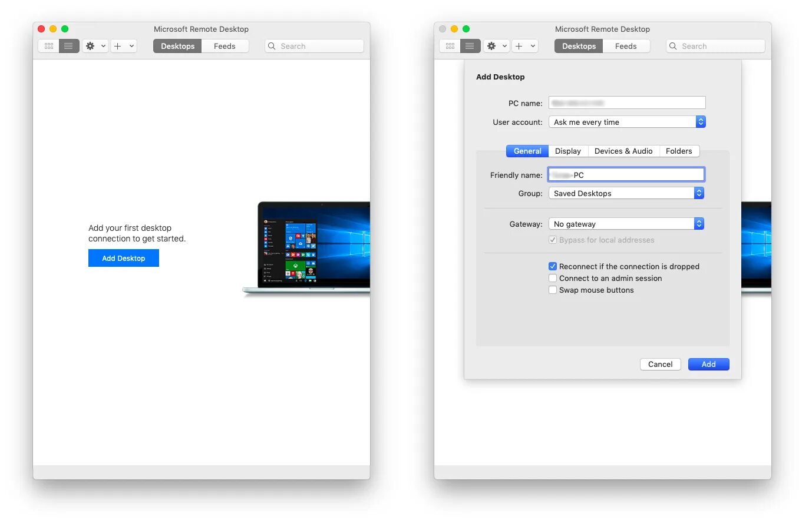The image size is (812, 523).
Task: Open the User account dropdown
Action: click(627, 122)
